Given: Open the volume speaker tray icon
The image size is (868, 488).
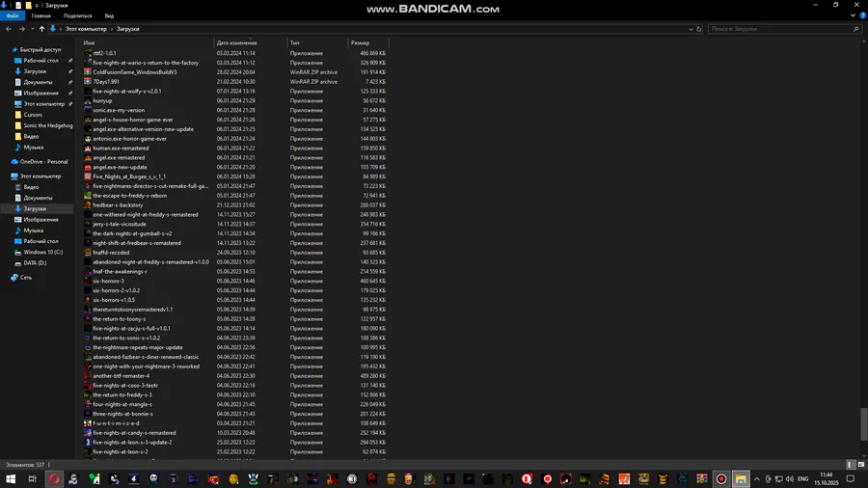Looking at the screenshot, I should click(x=789, y=479).
